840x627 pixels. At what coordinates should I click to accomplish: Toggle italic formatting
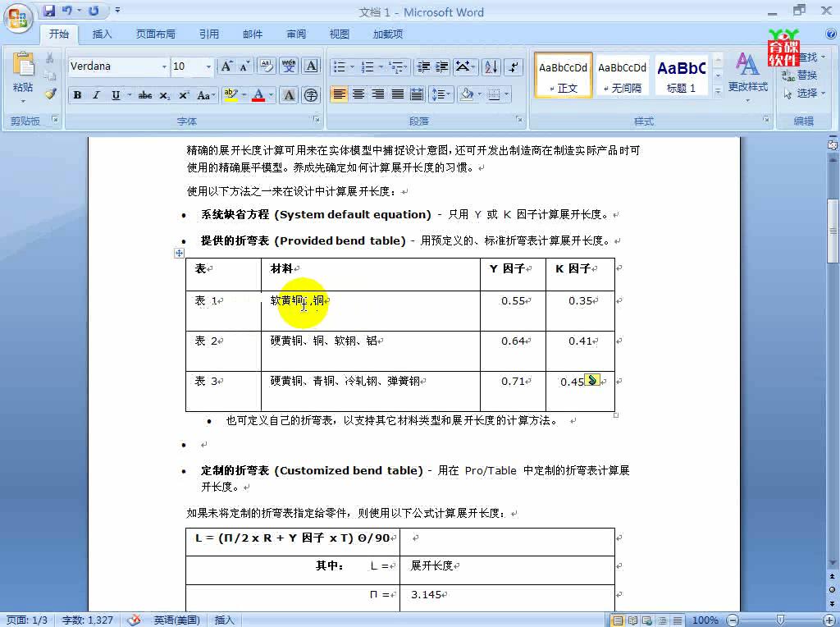click(97, 95)
